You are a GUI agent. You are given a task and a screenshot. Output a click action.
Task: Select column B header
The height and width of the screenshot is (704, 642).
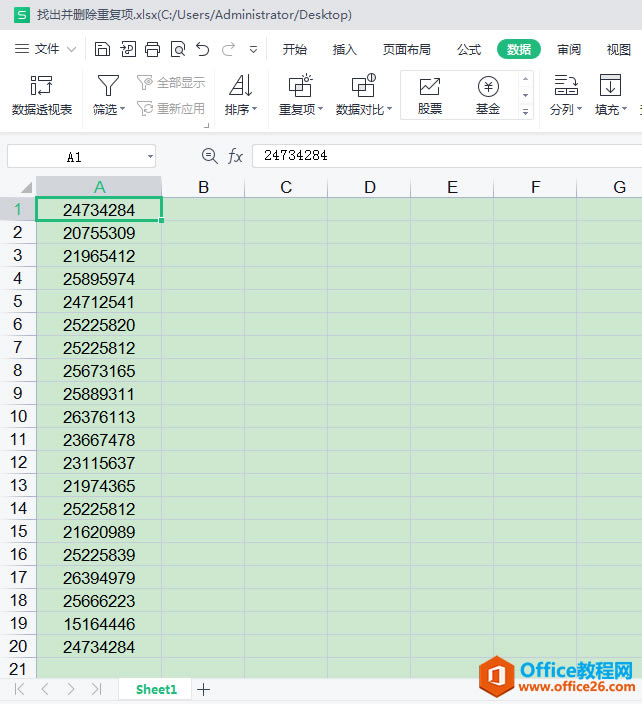click(x=203, y=187)
